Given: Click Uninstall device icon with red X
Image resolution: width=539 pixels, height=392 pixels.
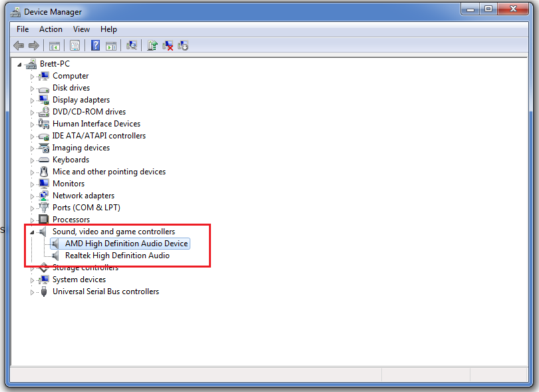Looking at the screenshot, I should coord(168,45).
